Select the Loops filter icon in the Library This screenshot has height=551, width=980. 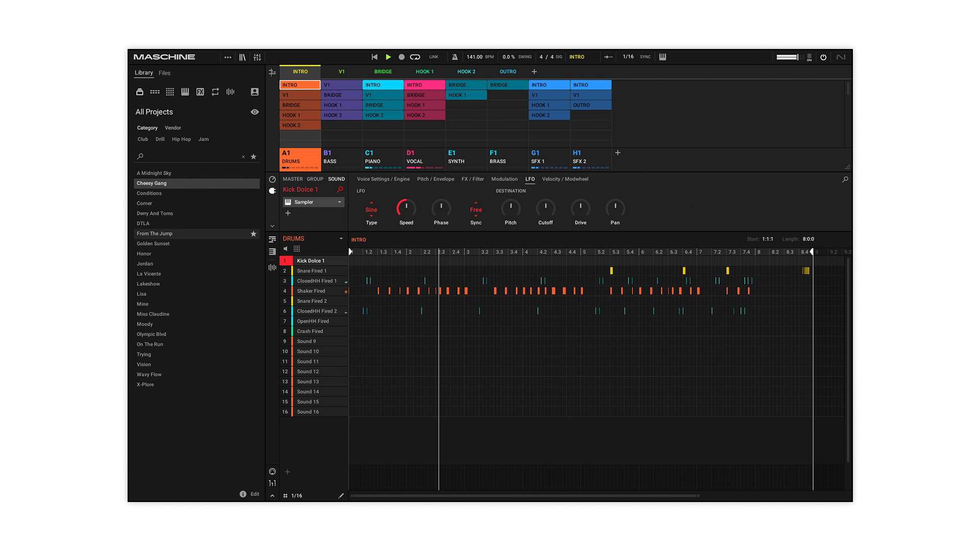coord(215,92)
